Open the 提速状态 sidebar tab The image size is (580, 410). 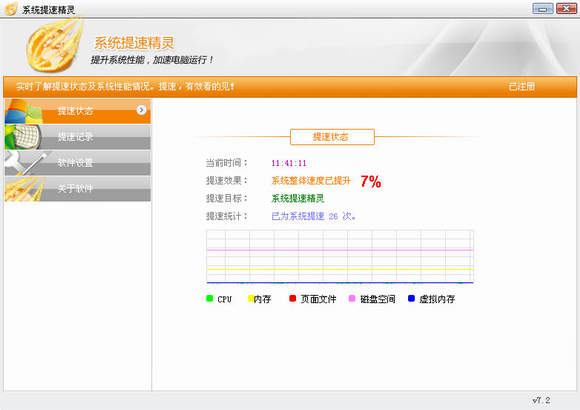point(78,111)
